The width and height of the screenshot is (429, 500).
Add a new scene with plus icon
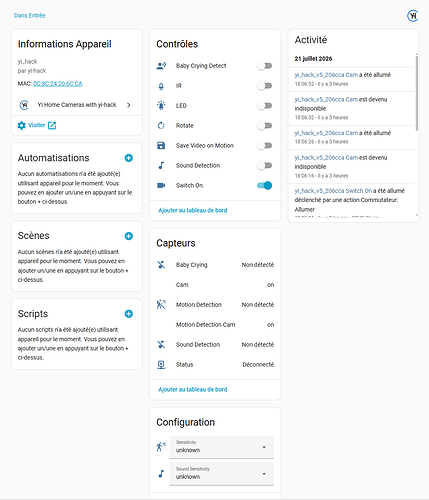(x=129, y=236)
